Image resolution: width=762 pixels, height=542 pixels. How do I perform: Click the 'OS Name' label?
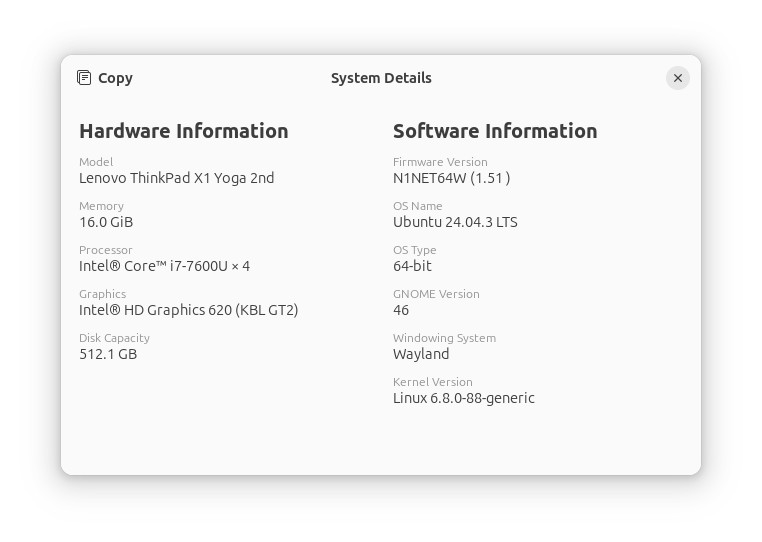click(x=417, y=206)
